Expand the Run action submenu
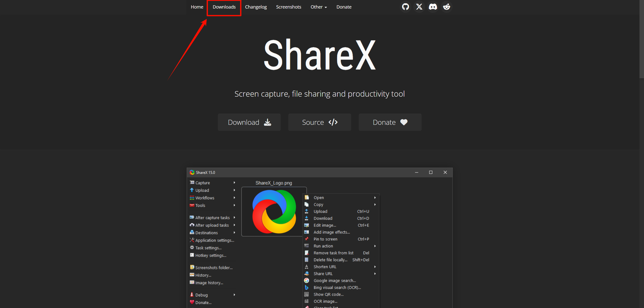Screen dimensions: 644x308 375,246
